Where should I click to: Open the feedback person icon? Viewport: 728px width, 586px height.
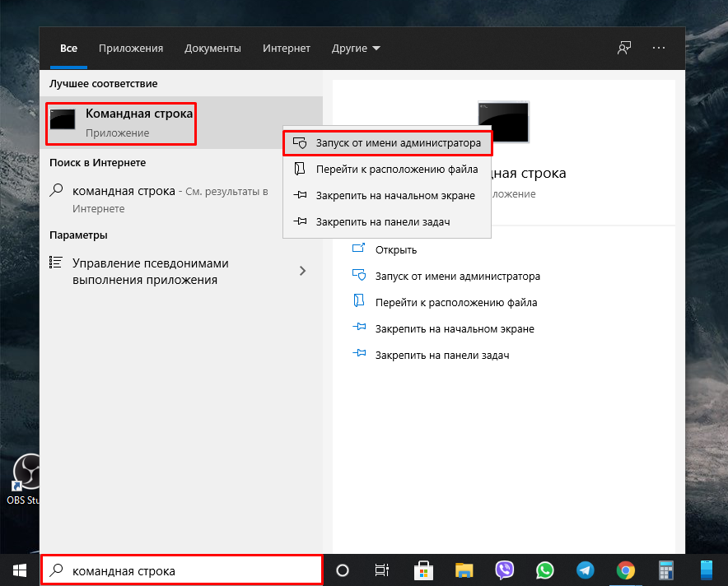tap(624, 48)
